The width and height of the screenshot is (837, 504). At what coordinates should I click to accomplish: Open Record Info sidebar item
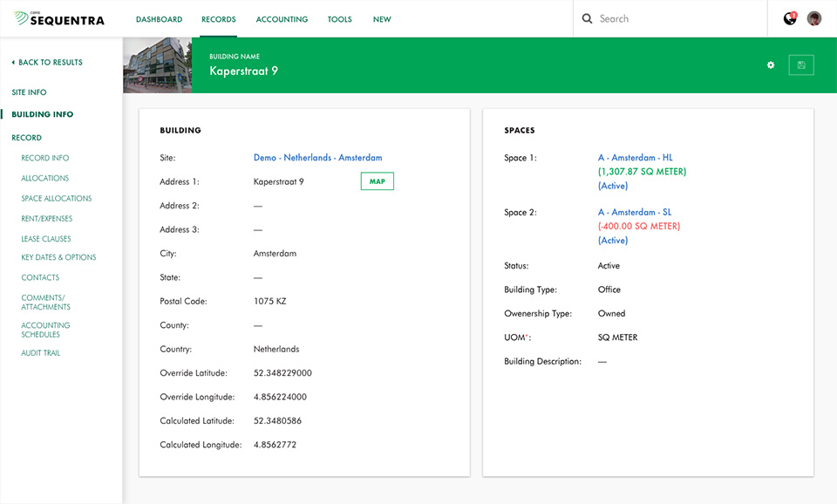(x=44, y=158)
